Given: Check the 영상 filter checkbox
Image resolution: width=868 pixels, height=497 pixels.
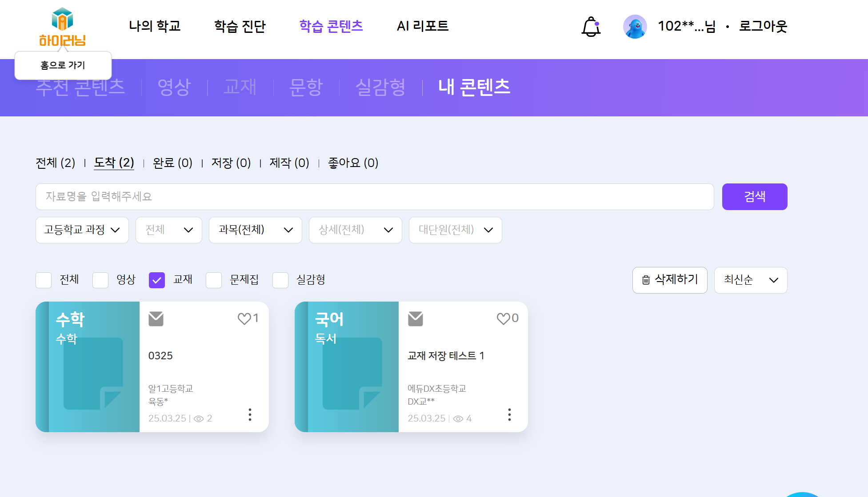Looking at the screenshot, I should coord(100,280).
